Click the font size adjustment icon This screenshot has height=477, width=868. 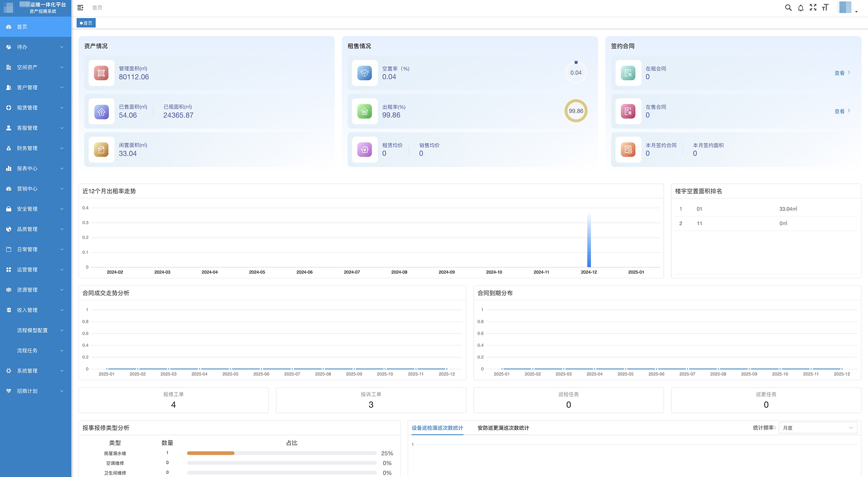pos(825,8)
